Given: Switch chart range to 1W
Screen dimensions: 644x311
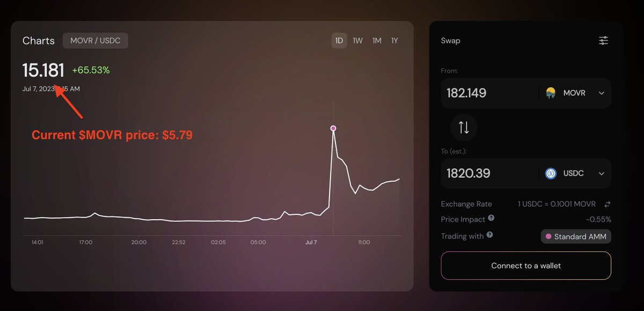Looking at the screenshot, I should click(x=357, y=41).
